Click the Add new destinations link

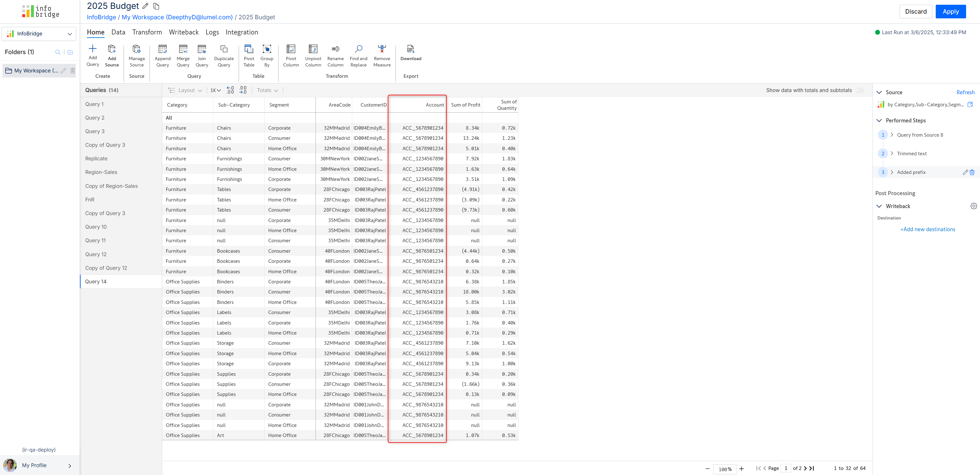click(927, 229)
